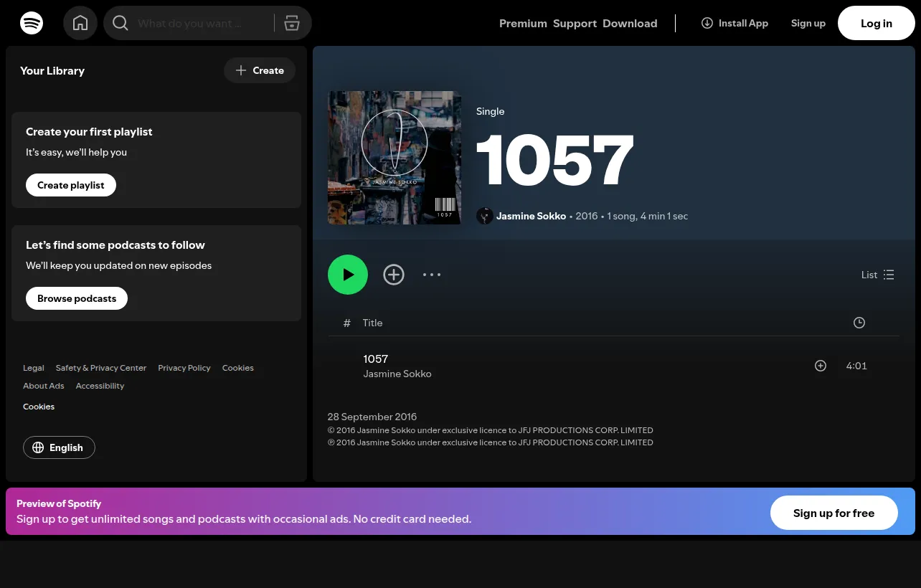
Task: Click the Create playlist button
Action: (x=71, y=185)
